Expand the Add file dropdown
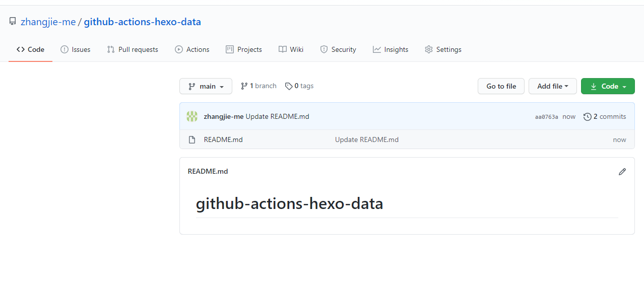 (552, 86)
